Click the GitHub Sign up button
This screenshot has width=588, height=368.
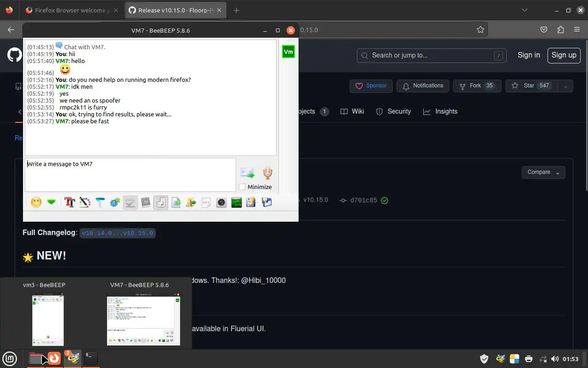[x=564, y=55]
